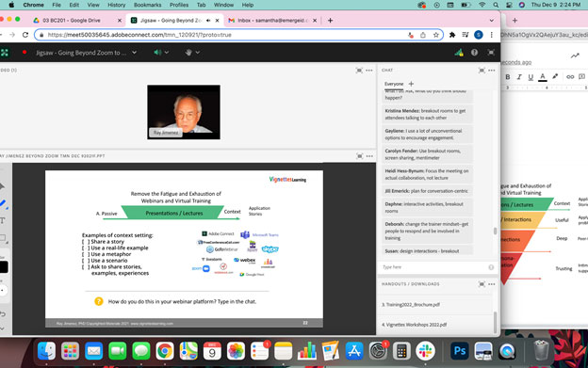Select the Everyone chat tab

click(x=394, y=84)
